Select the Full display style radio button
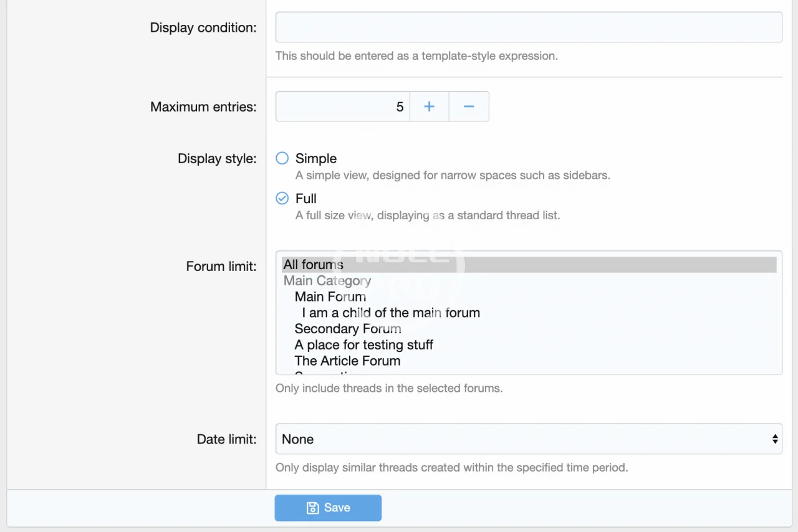This screenshot has height=532, width=798. 282,198
